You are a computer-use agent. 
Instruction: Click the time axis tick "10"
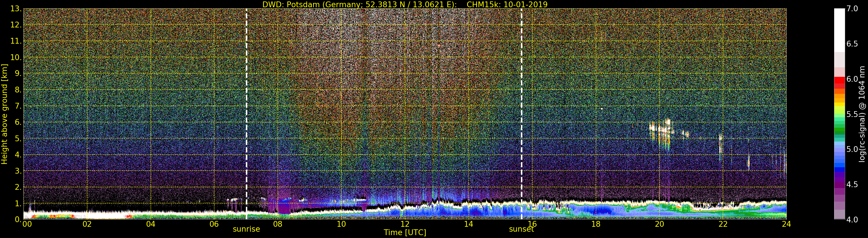pyautogui.click(x=341, y=224)
